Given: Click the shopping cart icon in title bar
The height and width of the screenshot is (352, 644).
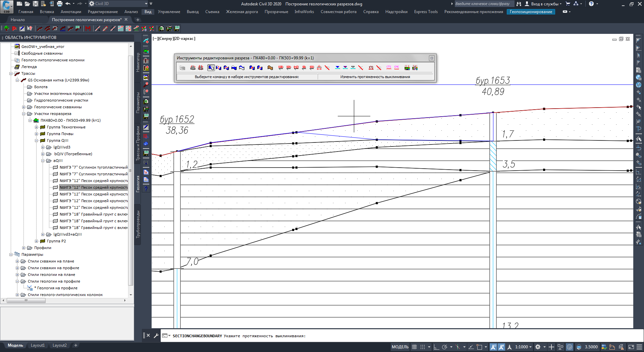Looking at the screenshot, I should pyautogui.click(x=568, y=4).
